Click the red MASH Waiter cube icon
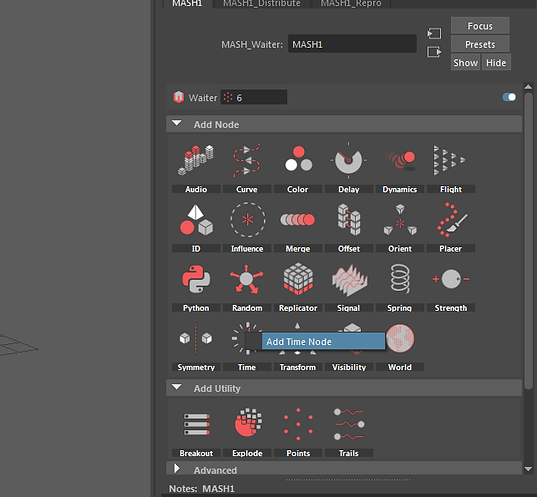Image resolution: width=537 pixels, height=497 pixels. (x=178, y=97)
